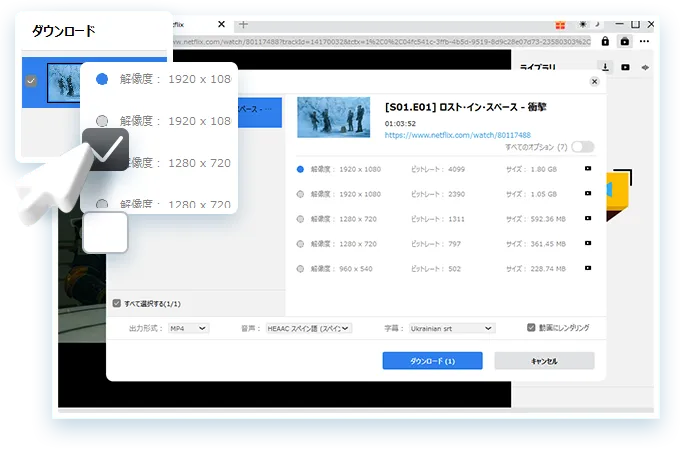This screenshot has height=449, width=684.
Task: Click the sun brightness icon in title bar
Action: point(582,24)
